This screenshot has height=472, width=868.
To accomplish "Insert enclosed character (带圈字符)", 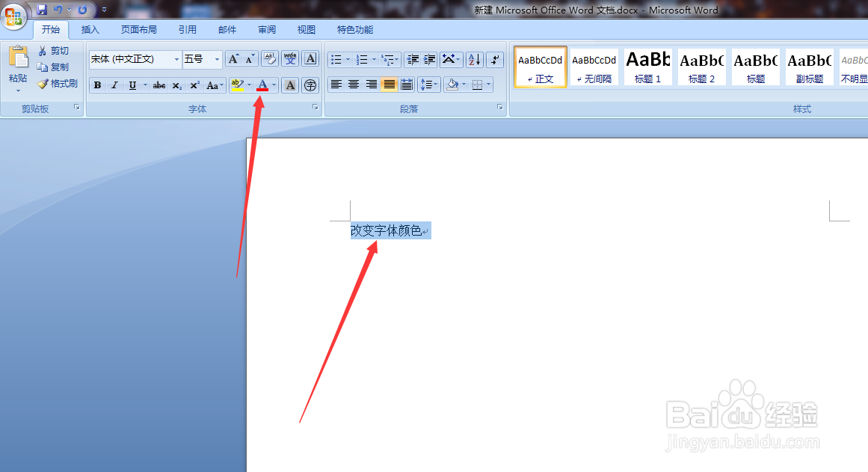I will [x=310, y=85].
